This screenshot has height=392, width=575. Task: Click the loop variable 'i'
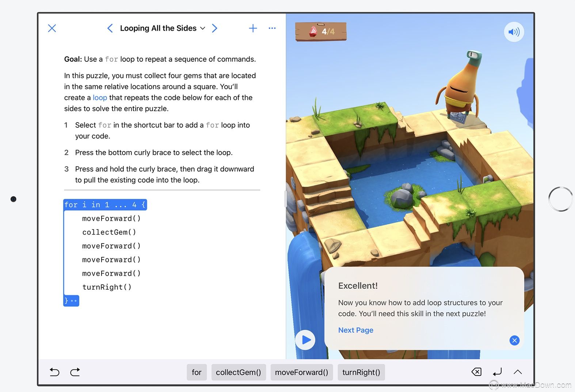84,205
